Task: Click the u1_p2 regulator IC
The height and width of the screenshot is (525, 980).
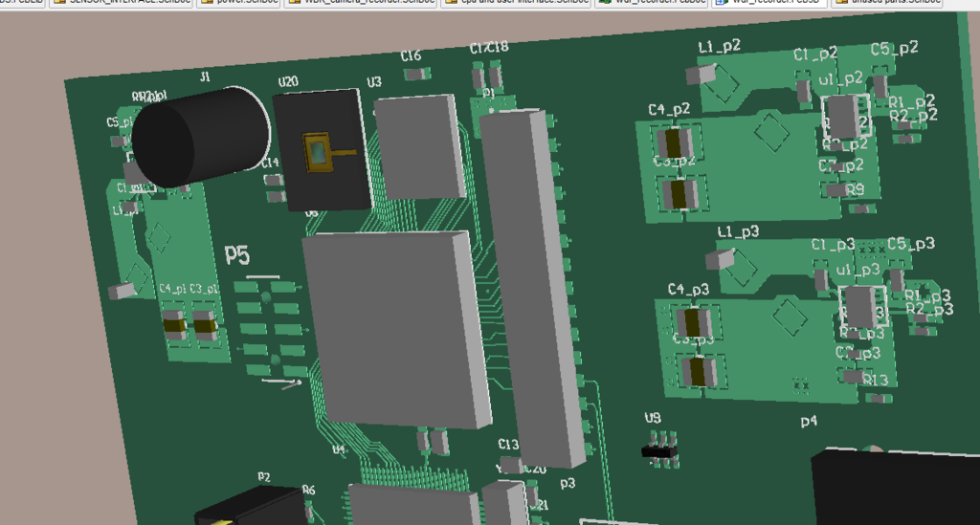Action: (x=842, y=117)
